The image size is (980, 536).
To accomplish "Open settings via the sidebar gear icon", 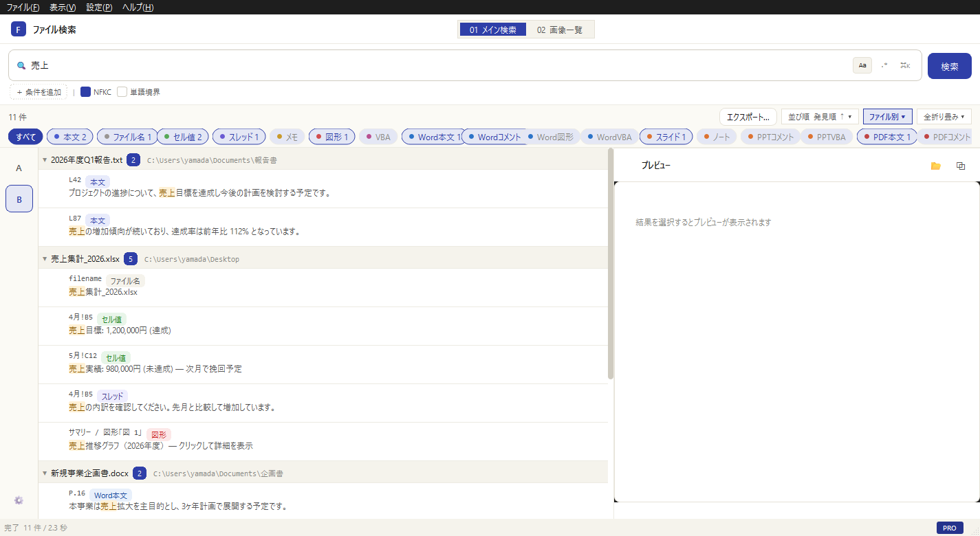I will point(19,500).
